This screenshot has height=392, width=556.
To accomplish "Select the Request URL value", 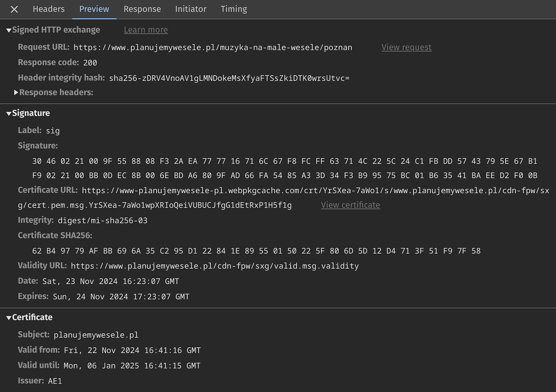I will tap(213, 48).
